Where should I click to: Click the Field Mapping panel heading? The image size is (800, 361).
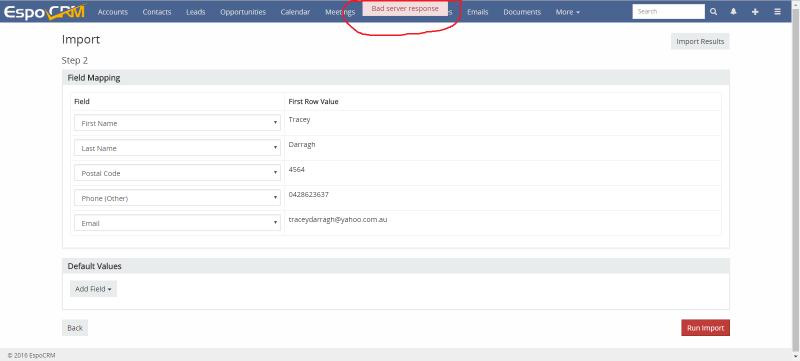coord(94,78)
